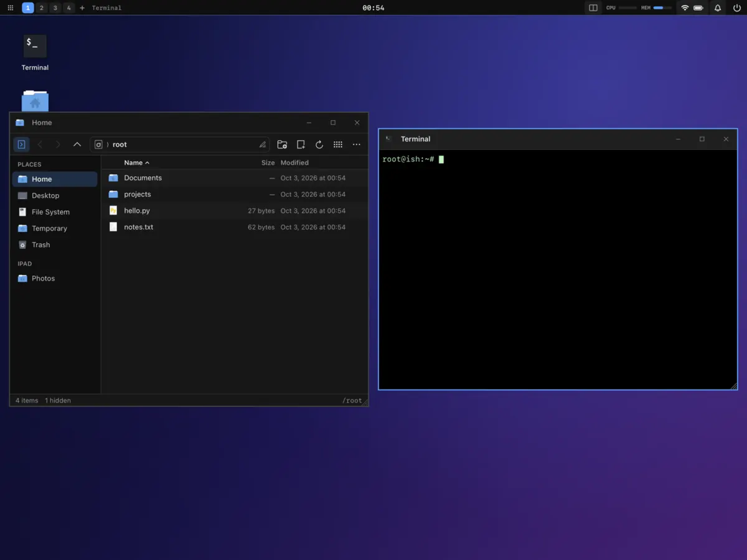Select the hello.py file

[234, 210]
